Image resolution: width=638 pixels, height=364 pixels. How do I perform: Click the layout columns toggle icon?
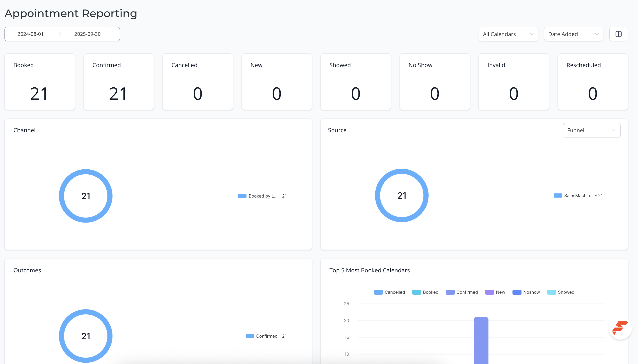tap(618, 34)
